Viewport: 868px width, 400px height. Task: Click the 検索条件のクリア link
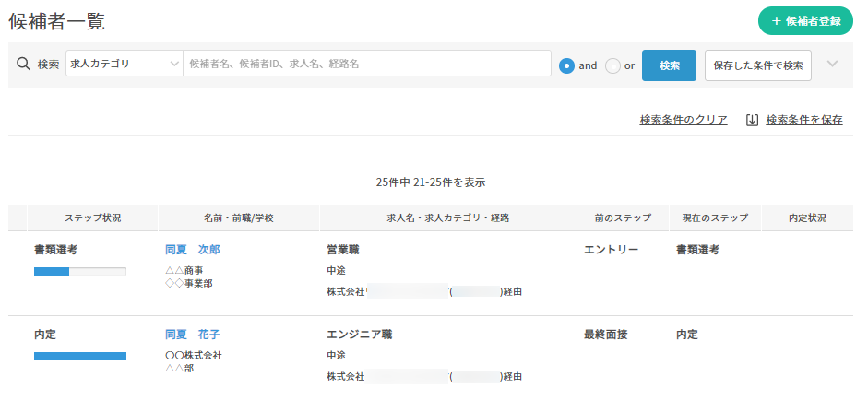[684, 120]
